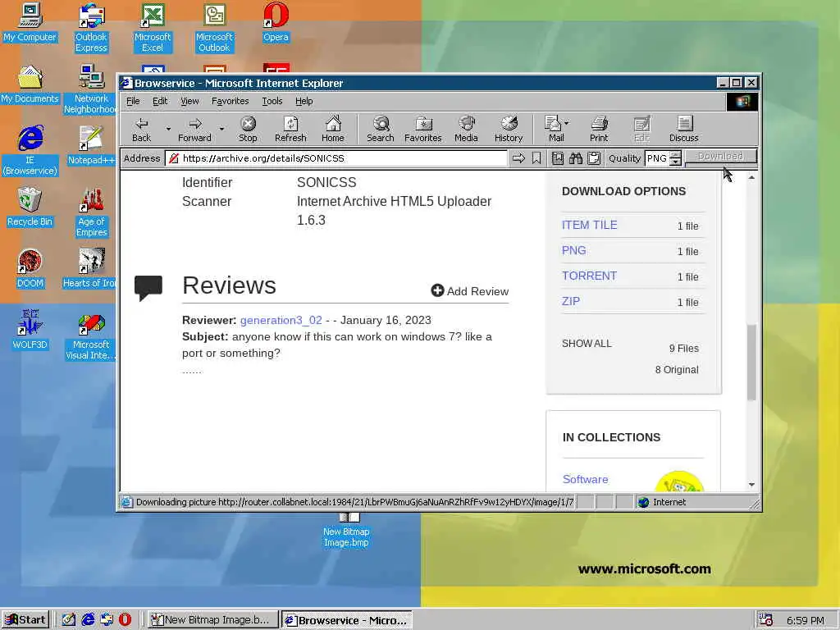Open reviewer generation3_02 profile link

[x=281, y=320]
